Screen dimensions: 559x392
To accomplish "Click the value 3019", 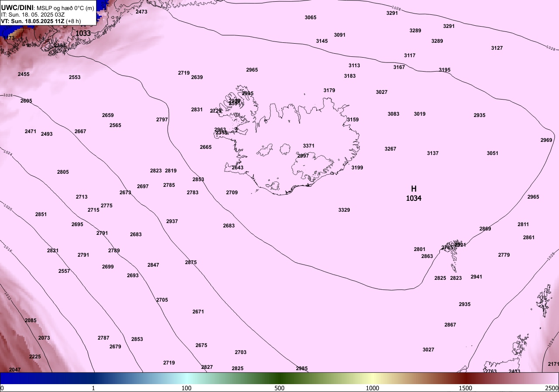I will [x=420, y=114].
